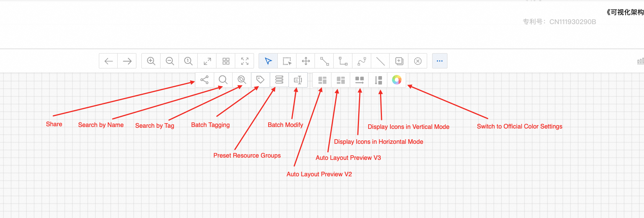Image resolution: width=644 pixels, height=218 pixels.
Task: Display icons in vertical mode
Action: 378,80
